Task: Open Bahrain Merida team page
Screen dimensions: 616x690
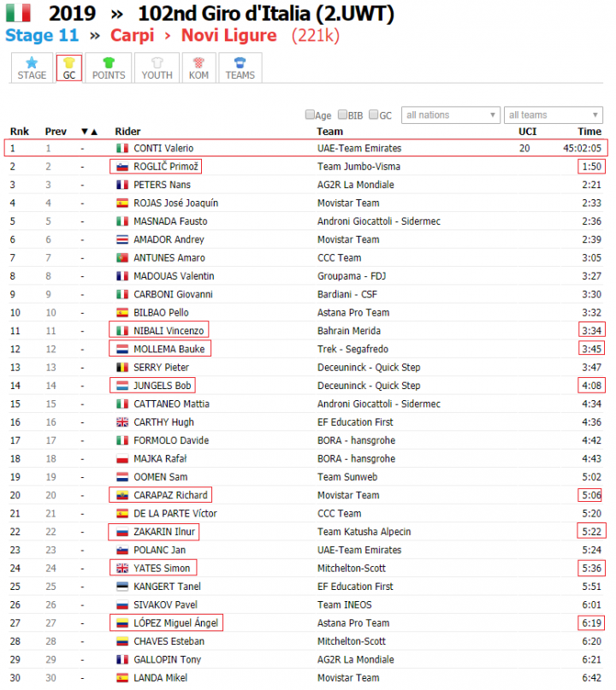Action: (349, 331)
